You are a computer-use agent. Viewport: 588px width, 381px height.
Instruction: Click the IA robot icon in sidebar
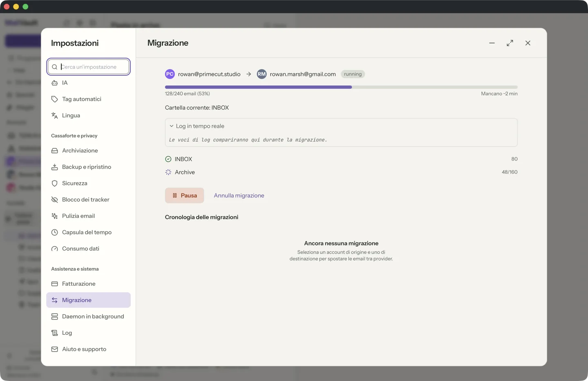click(54, 83)
